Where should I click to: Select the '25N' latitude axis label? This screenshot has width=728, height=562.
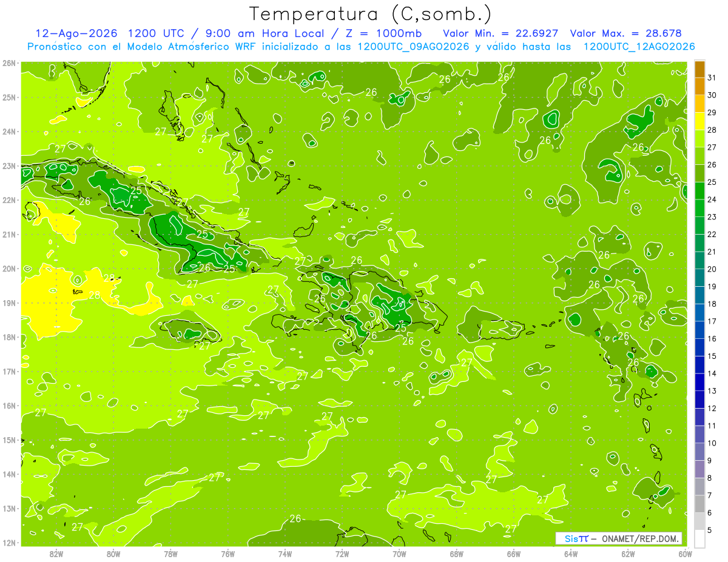(x=8, y=97)
